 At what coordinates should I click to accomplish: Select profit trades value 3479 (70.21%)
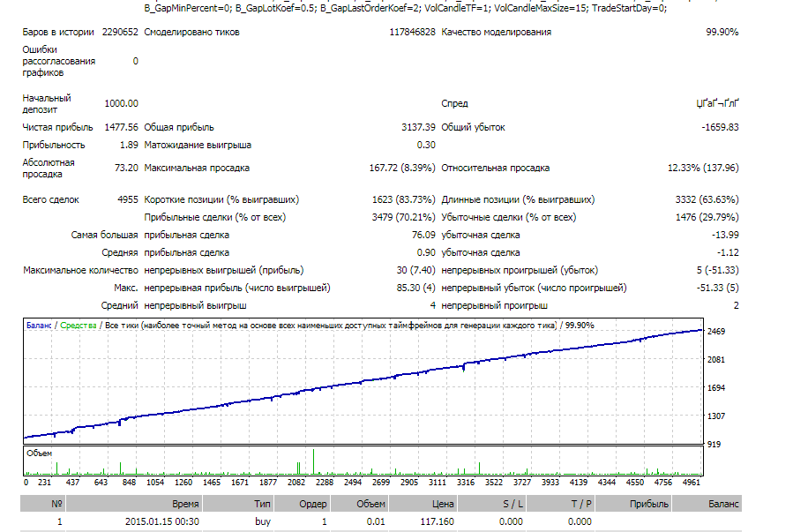pyautogui.click(x=404, y=217)
